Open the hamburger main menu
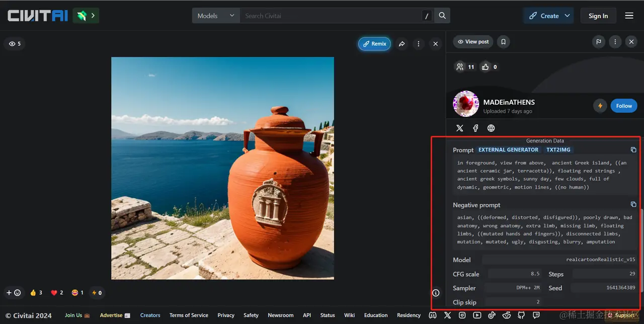Screen dimensions: 644x324 [x=629, y=16]
